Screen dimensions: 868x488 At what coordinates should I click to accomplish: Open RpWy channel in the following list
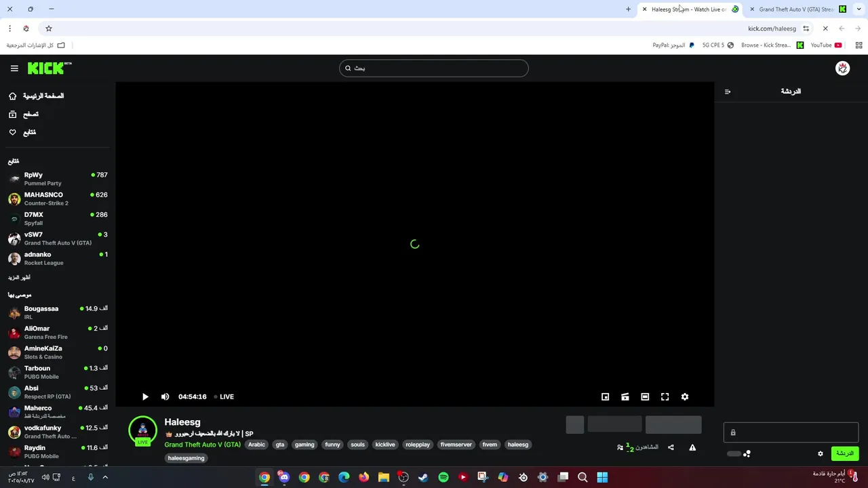(x=58, y=179)
